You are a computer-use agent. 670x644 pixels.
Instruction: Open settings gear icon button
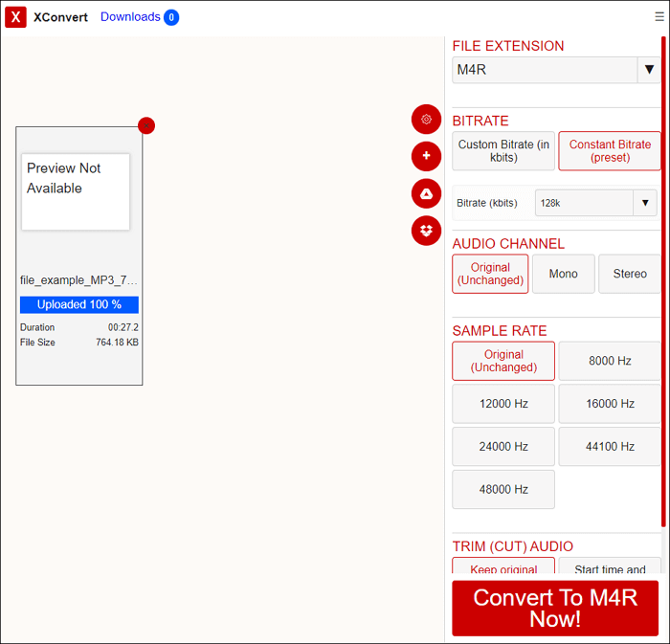[x=426, y=120]
